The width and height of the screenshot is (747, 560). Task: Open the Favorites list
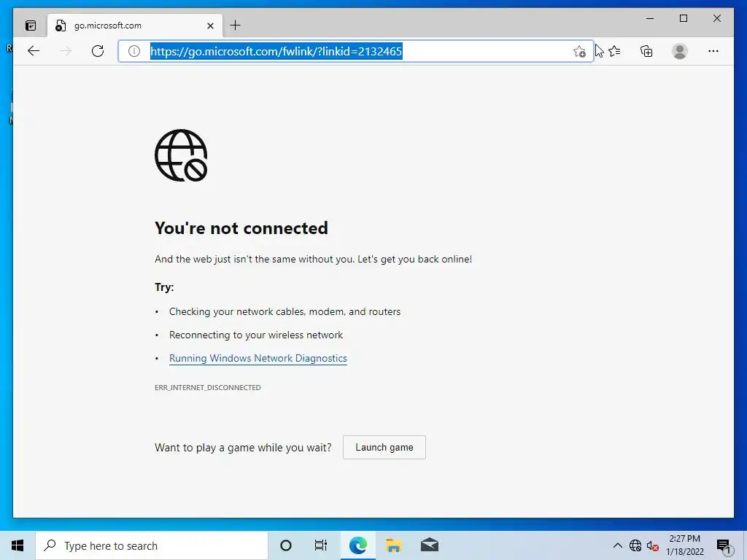614,51
